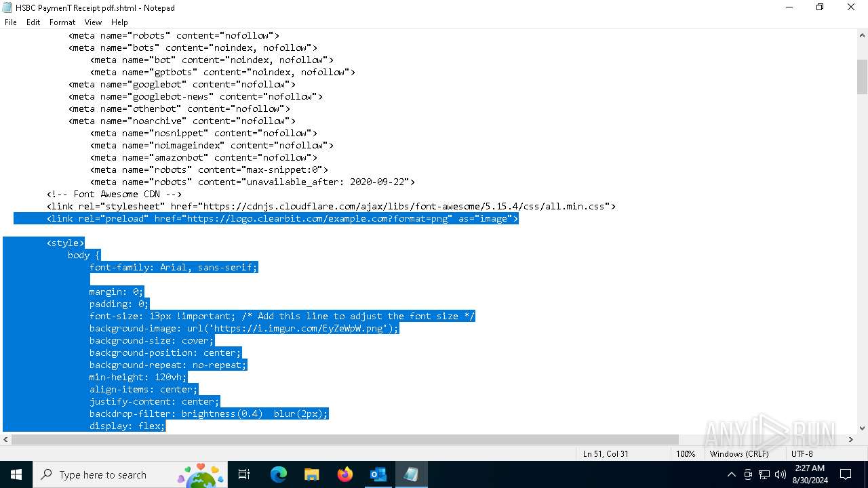The image size is (868, 488).
Task: Open the View menu
Action: (93, 22)
